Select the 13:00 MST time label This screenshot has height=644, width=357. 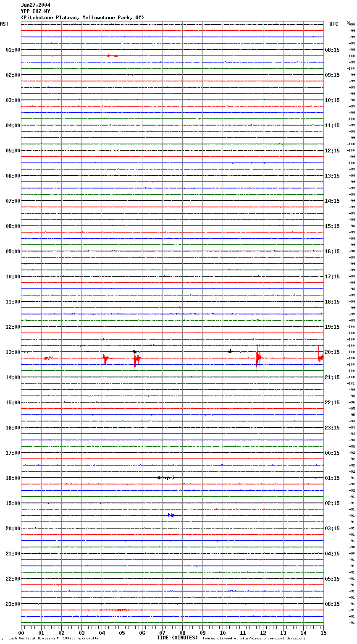pyautogui.click(x=13, y=352)
